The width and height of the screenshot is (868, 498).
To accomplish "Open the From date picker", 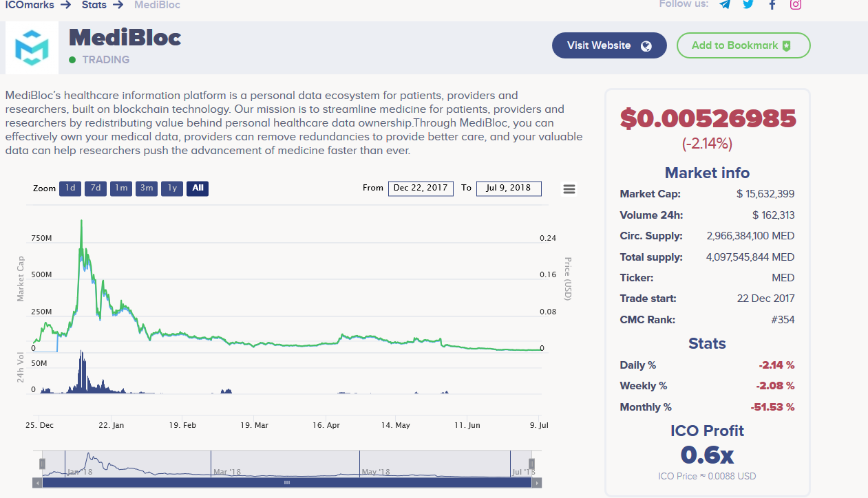I will pyautogui.click(x=421, y=188).
